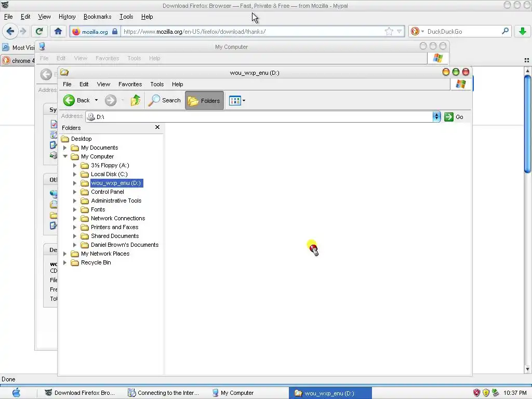Select Network Connections in tree
This screenshot has height=399, width=532.
click(x=118, y=218)
